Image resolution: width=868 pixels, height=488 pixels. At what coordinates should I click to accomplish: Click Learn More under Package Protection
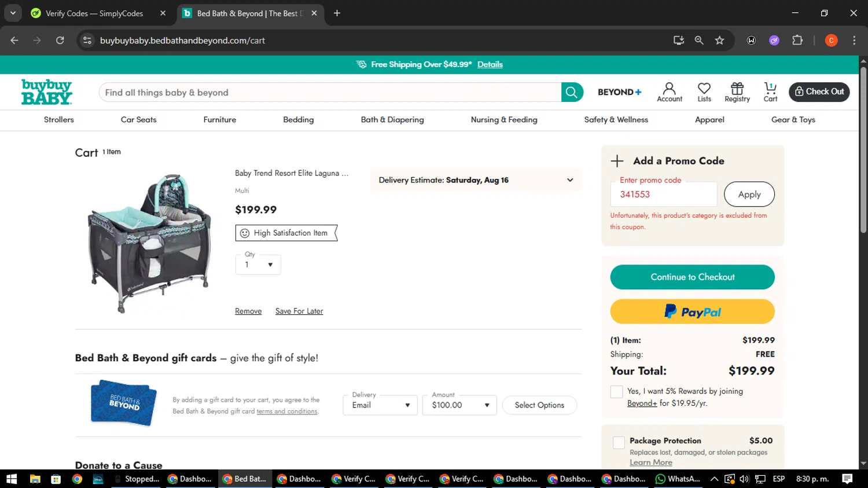coord(651,463)
